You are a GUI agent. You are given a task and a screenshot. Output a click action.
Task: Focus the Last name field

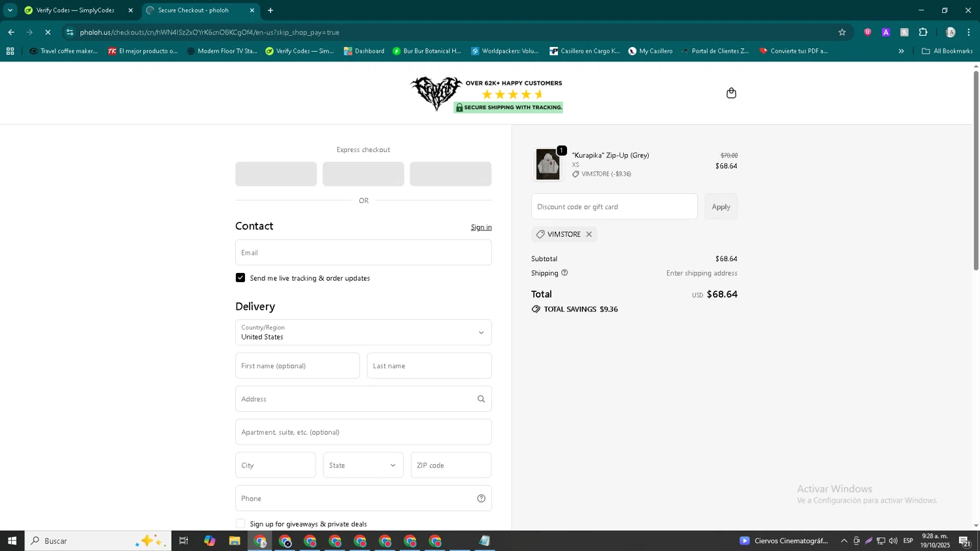coord(429,366)
